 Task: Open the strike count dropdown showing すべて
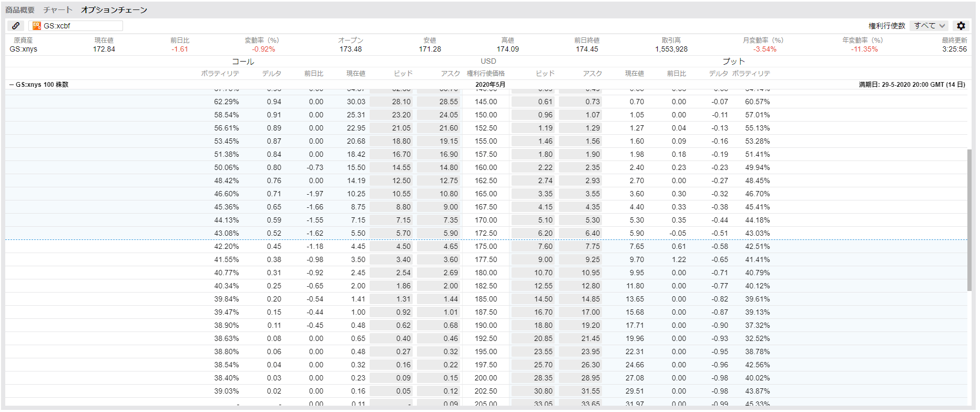point(929,26)
